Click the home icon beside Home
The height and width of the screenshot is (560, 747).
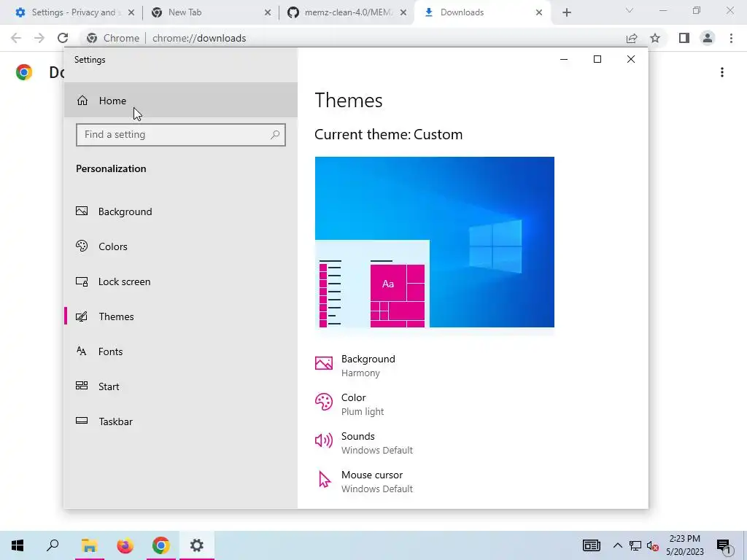[x=82, y=100]
